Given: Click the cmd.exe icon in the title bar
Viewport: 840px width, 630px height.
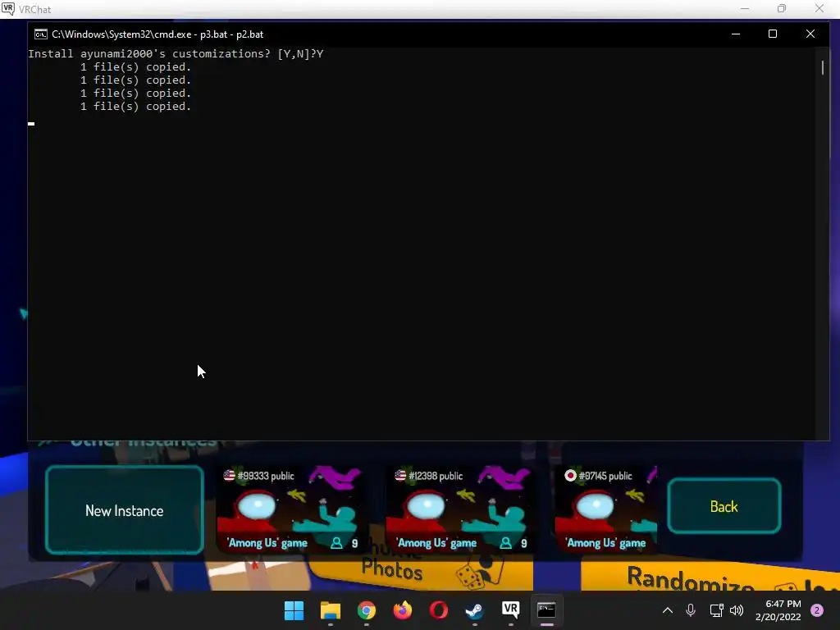Looking at the screenshot, I should [x=41, y=34].
